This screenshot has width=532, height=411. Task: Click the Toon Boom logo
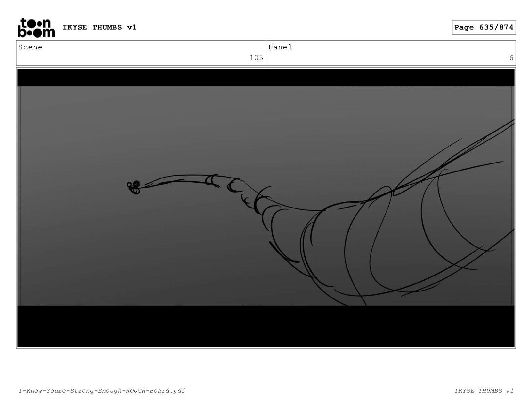tap(36, 28)
